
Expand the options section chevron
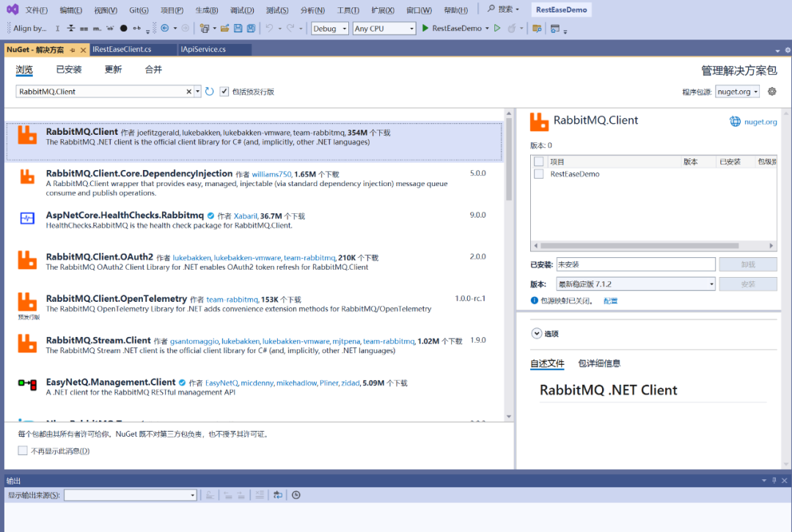(536, 333)
